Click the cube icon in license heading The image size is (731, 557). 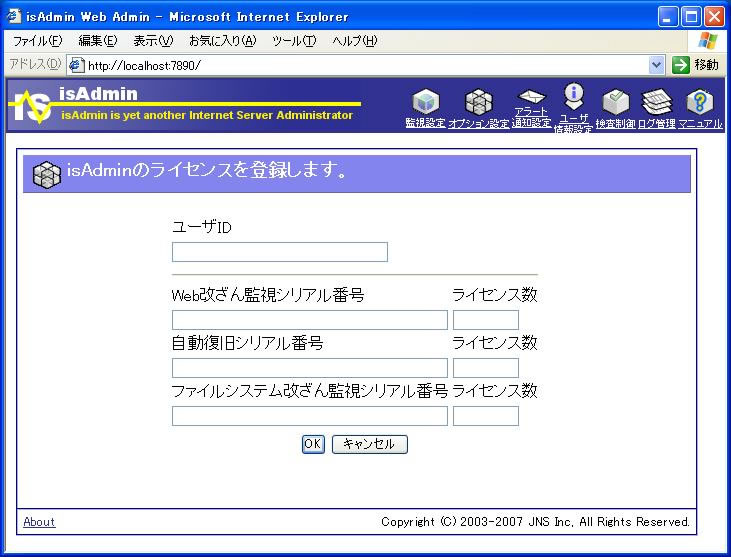click(47, 175)
